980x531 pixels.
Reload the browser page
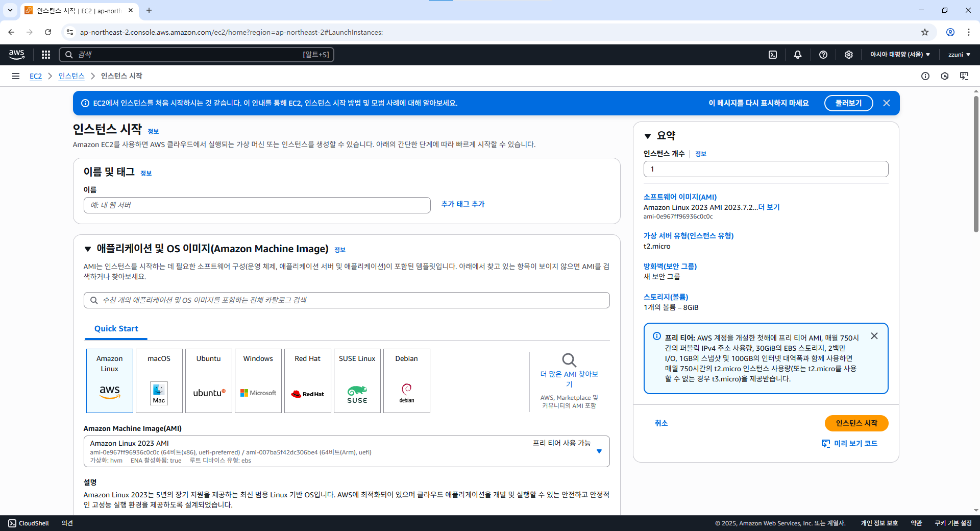48,32
